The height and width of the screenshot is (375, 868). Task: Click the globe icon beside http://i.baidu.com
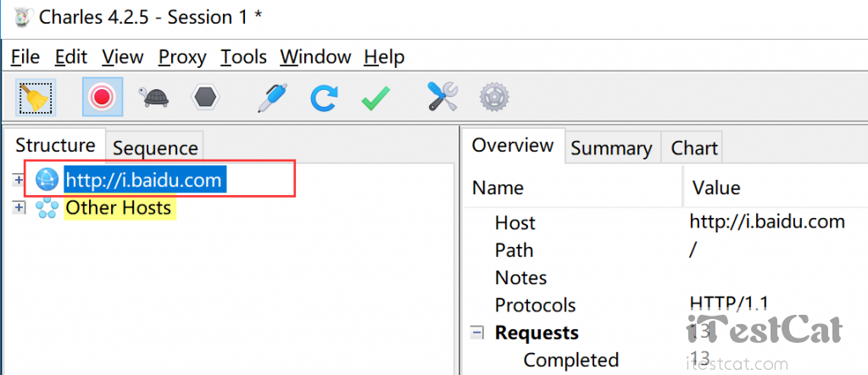point(47,180)
